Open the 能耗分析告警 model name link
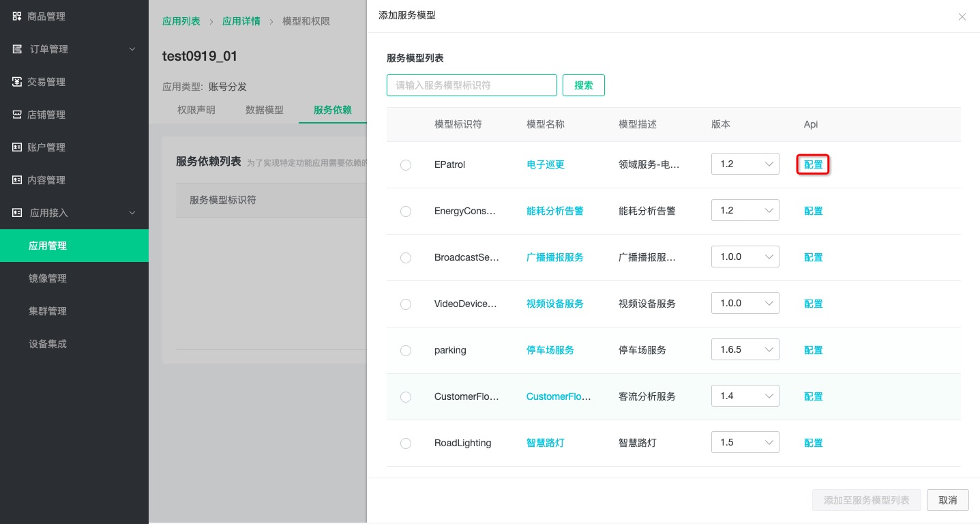Viewport: 980px width, 524px height. [555, 211]
